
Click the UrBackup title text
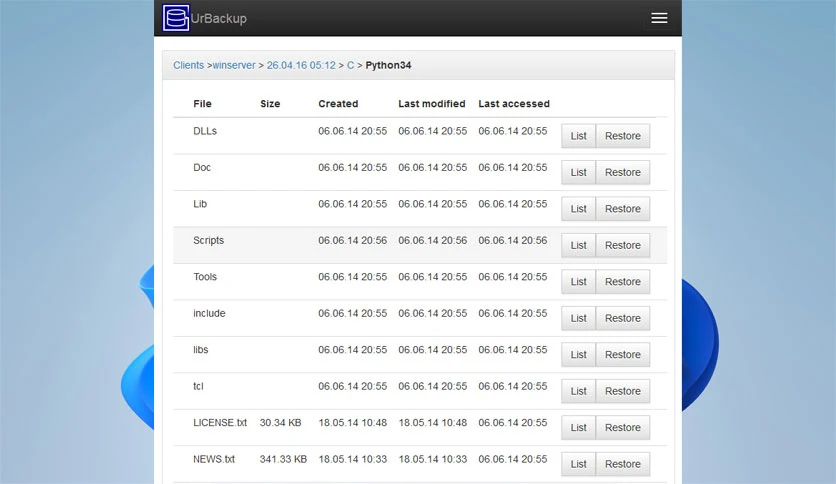tap(219, 19)
